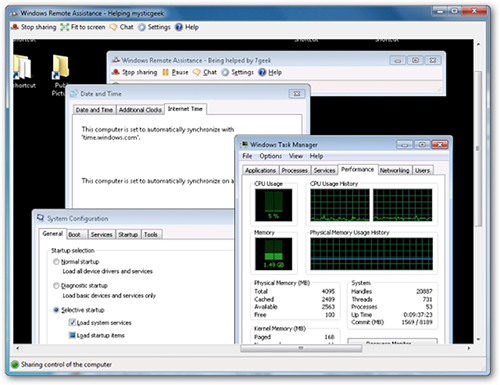The image size is (500, 385).
Task: Toggle Load startup items checkbox
Action: (x=72, y=335)
